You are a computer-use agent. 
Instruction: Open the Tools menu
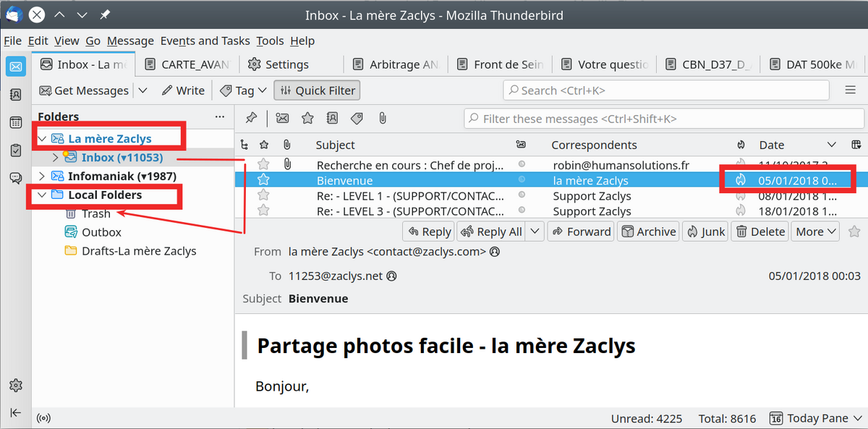pos(270,41)
